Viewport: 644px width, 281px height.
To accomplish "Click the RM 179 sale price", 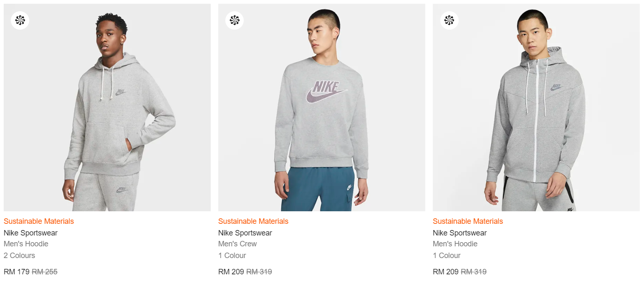I will tap(17, 272).
